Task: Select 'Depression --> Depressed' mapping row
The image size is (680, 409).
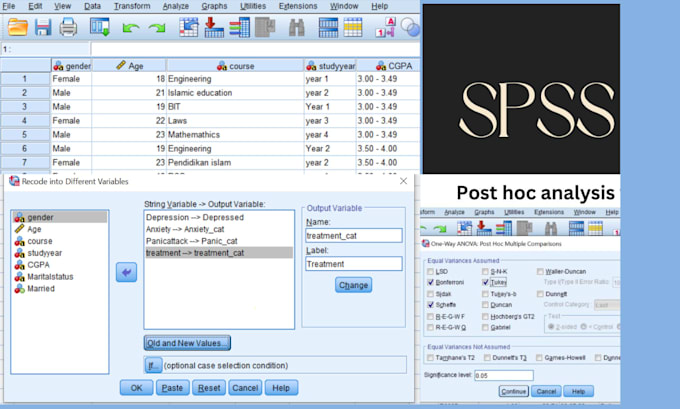Action: (219, 217)
